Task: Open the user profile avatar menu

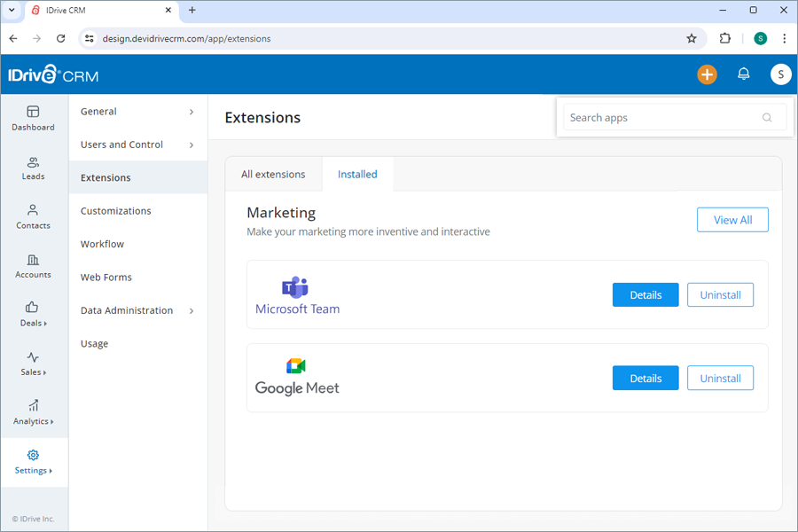Action: coord(780,74)
